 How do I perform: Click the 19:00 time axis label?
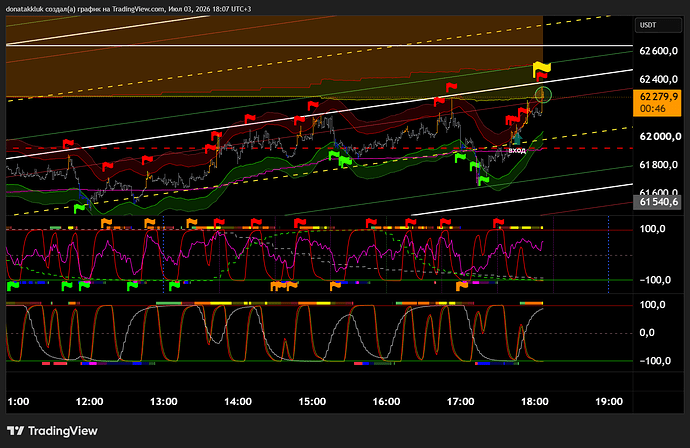609,401
